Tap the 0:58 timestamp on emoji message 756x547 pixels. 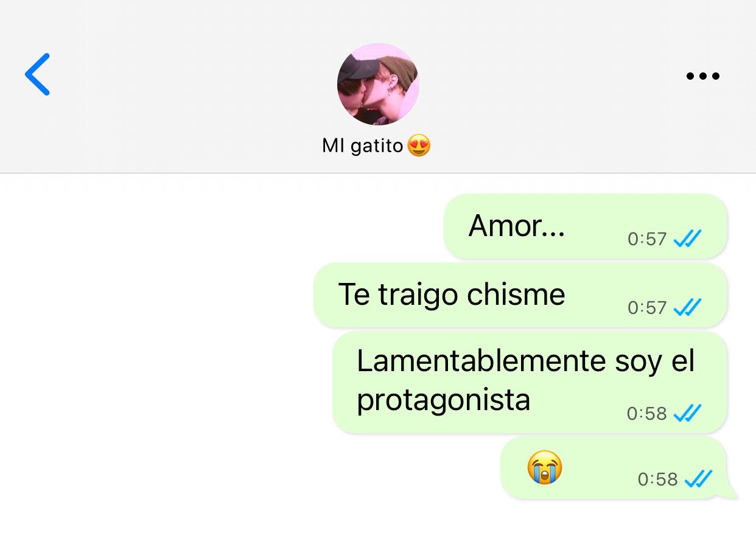(x=657, y=479)
